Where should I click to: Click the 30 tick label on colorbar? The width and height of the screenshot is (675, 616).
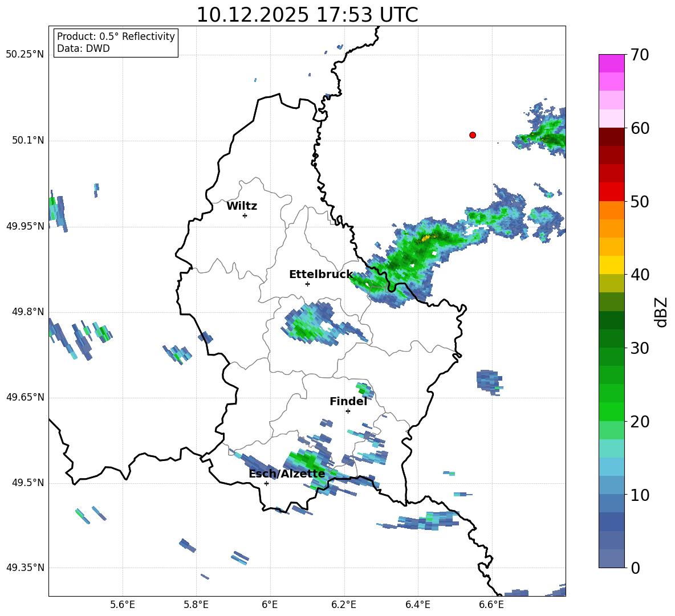(x=640, y=348)
